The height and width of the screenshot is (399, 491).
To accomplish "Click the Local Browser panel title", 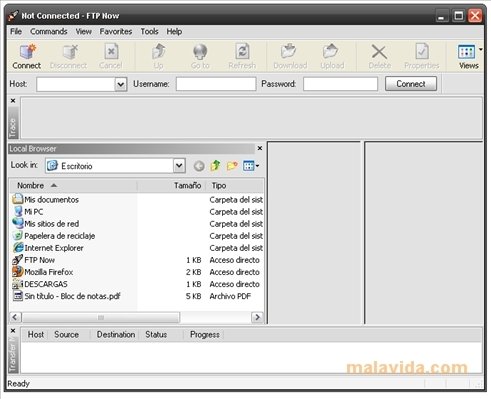I will [x=33, y=149].
